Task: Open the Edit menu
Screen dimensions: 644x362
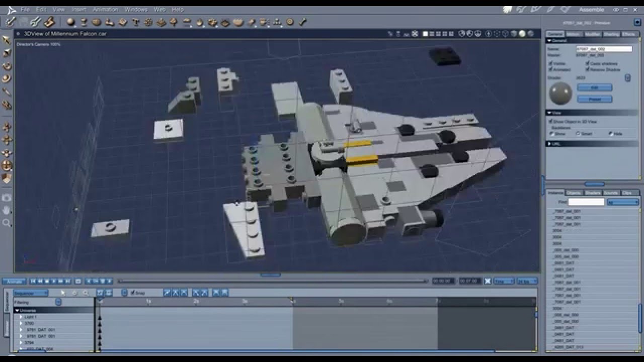Action: point(41,10)
